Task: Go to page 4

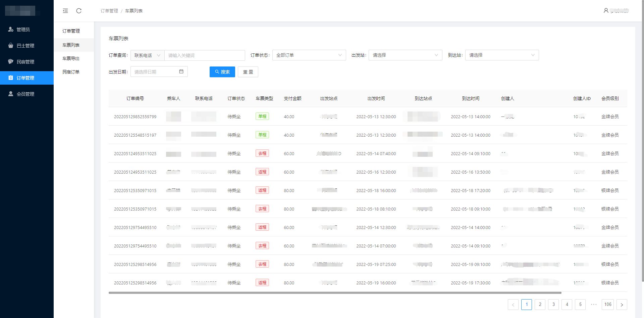Action: coord(567,305)
